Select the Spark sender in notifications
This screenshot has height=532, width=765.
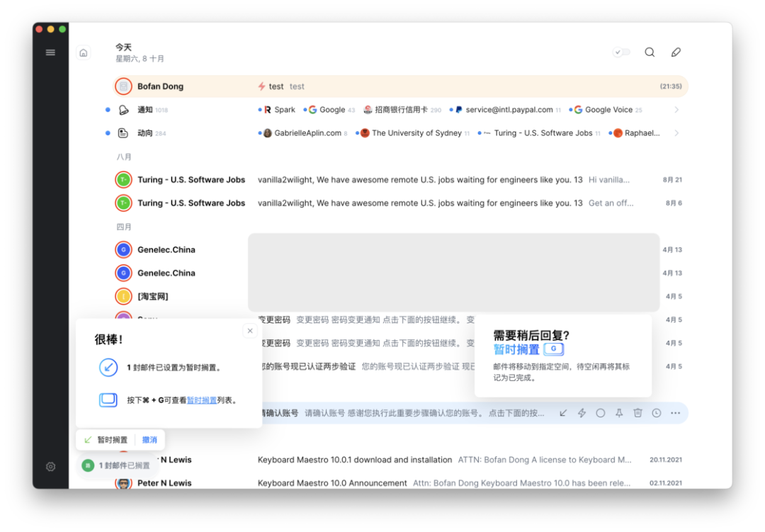(x=277, y=110)
